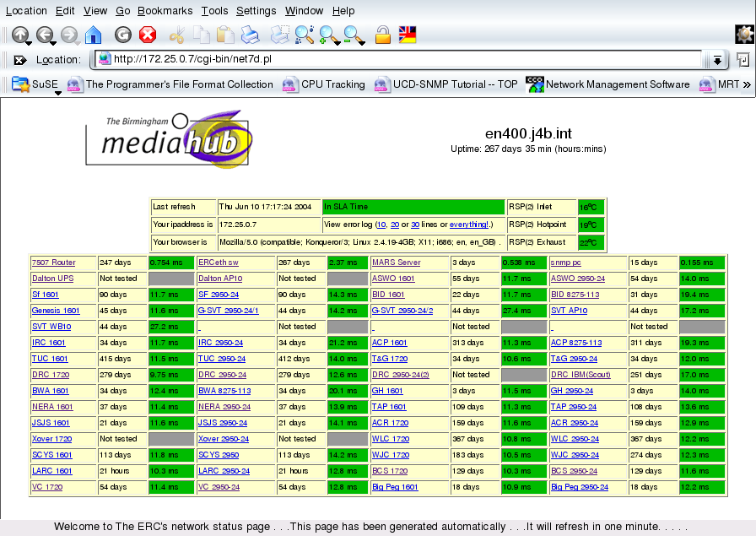This screenshot has height=536, width=756.
Task: Click the Copy icon in toolbar
Action: click(x=202, y=35)
